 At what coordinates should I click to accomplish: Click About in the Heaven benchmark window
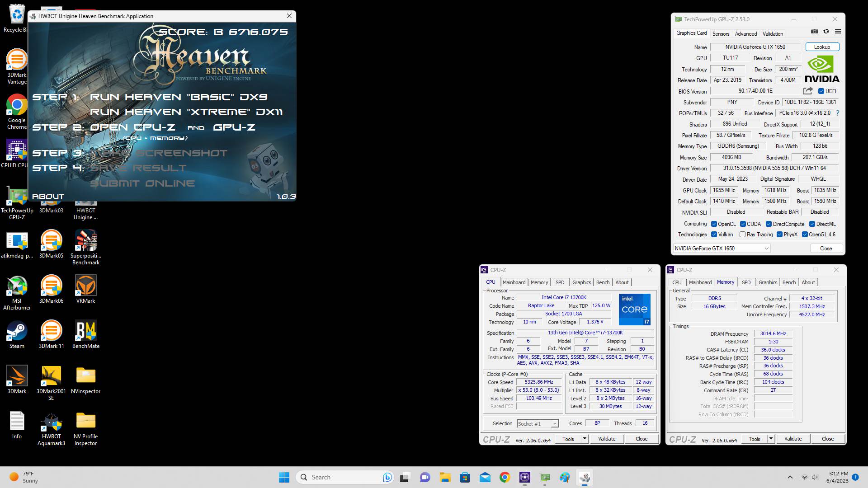click(48, 197)
